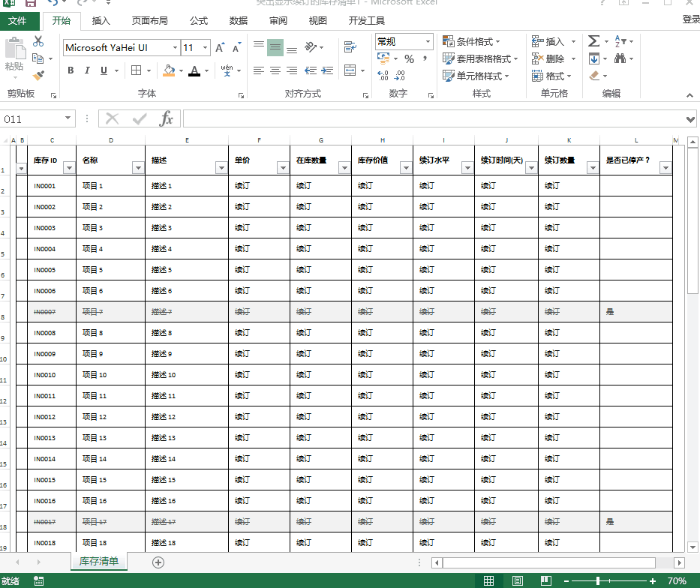Open filter dropdown for 是否已停产 column

[665, 168]
